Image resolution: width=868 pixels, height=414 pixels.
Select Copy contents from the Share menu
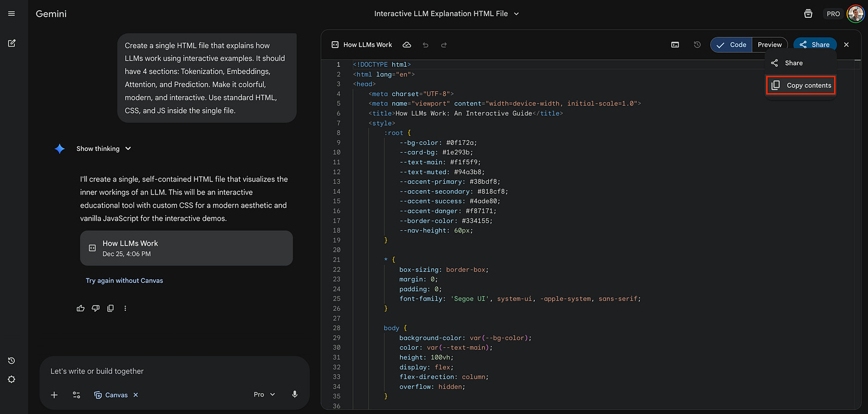(x=800, y=85)
